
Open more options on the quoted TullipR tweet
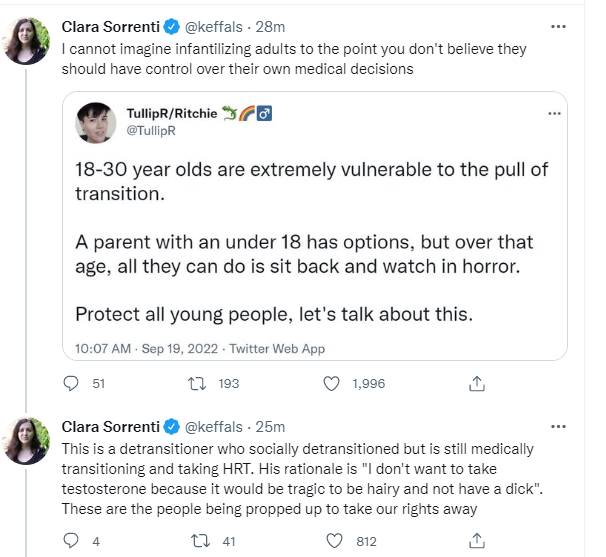click(x=554, y=114)
